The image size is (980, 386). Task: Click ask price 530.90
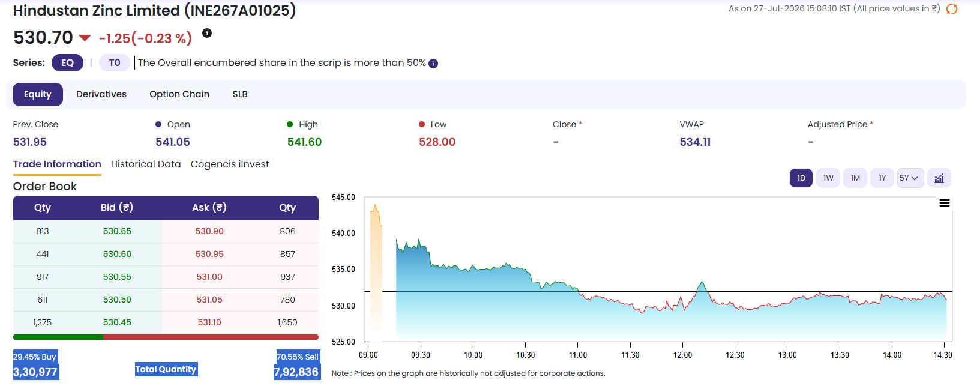pos(209,231)
